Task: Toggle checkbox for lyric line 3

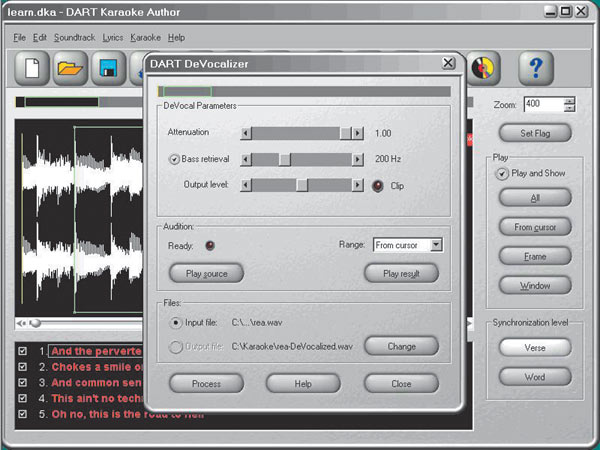Action: (x=24, y=382)
